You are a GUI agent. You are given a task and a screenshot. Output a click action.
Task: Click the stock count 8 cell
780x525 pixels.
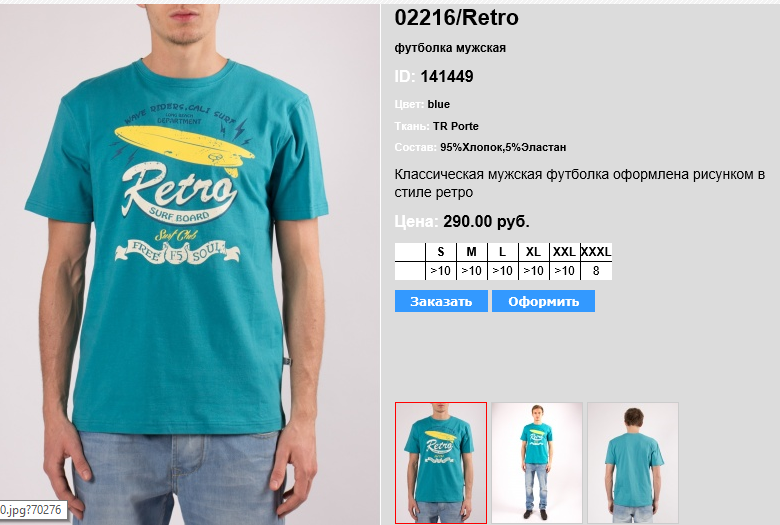pyautogui.click(x=596, y=271)
